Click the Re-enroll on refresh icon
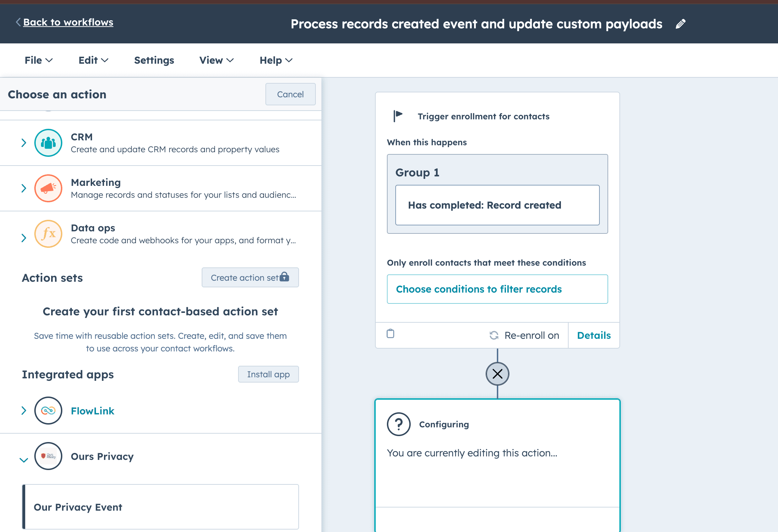Viewport: 778px width, 532px height. (x=494, y=335)
